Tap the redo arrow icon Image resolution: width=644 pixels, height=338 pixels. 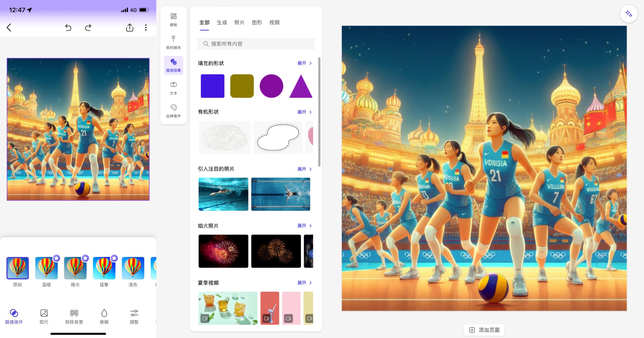point(88,27)
